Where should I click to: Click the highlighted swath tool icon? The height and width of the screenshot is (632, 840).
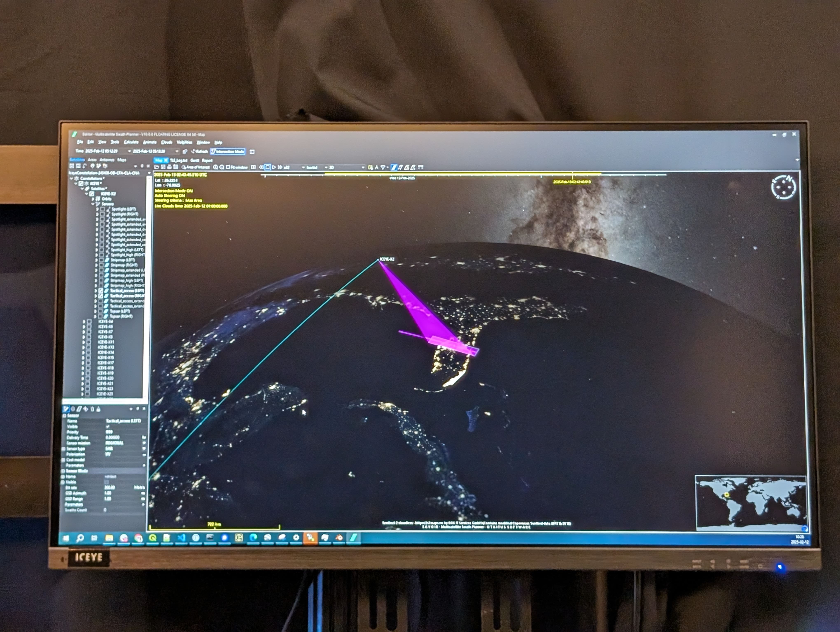(x=394, y=167)
